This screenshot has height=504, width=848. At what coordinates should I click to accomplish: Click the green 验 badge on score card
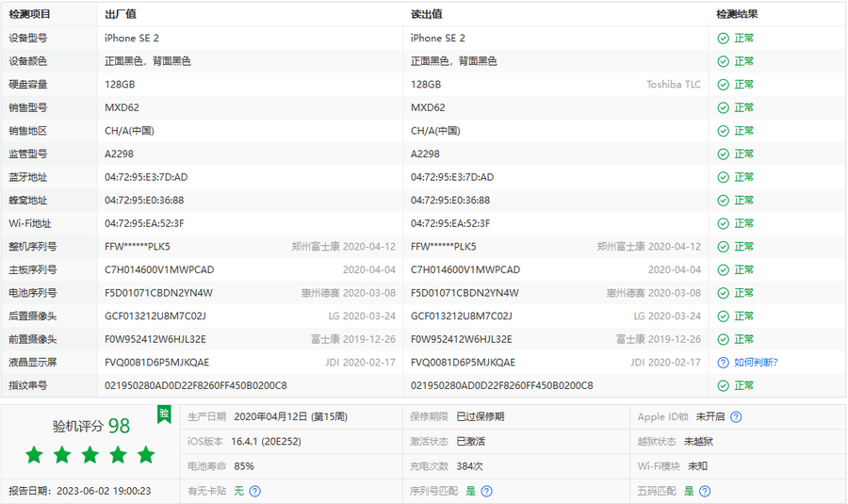pos(164,415)
